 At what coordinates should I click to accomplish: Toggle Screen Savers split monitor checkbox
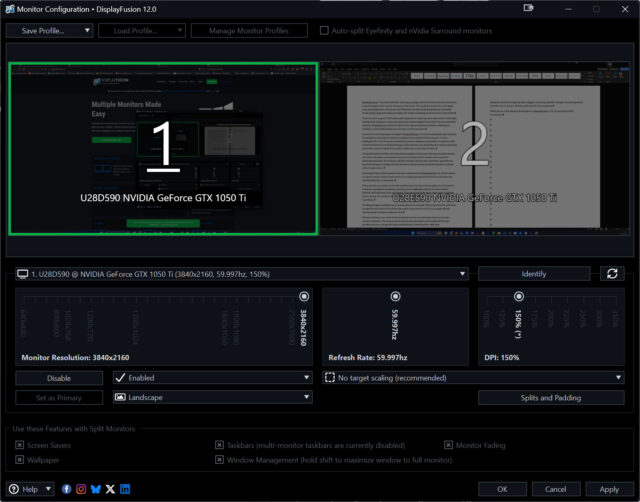tap(19, 445)
